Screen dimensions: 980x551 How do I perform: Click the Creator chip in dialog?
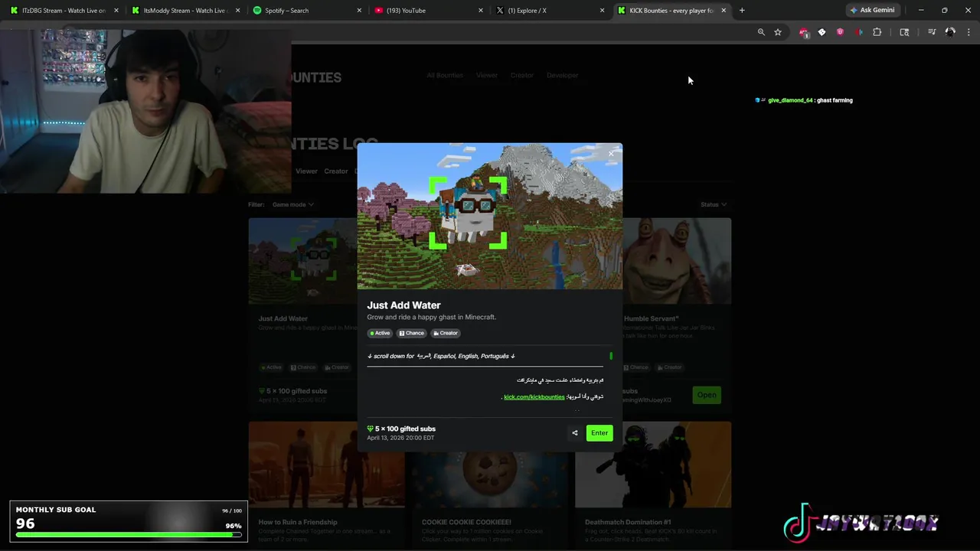click(x=446, y=333)
